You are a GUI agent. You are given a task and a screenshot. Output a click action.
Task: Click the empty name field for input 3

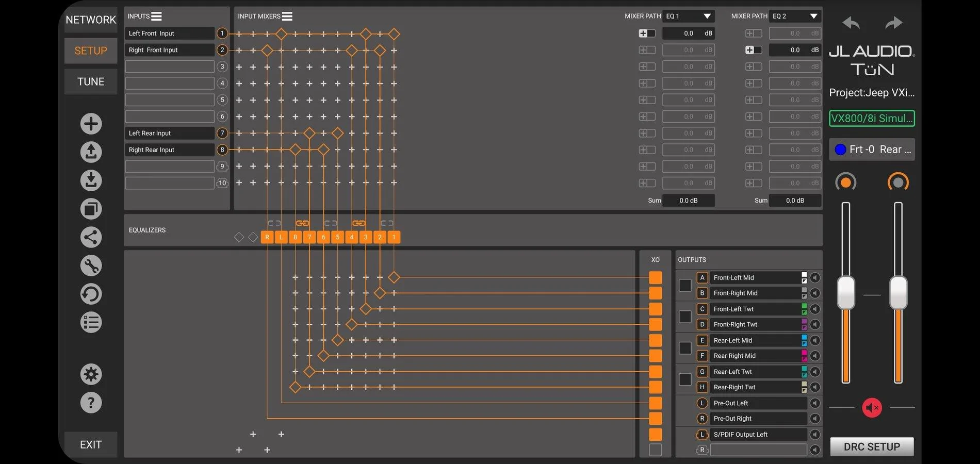tap(170, 67)
